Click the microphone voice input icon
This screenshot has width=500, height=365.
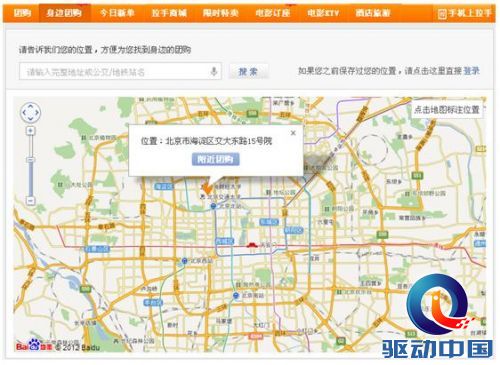214,71
